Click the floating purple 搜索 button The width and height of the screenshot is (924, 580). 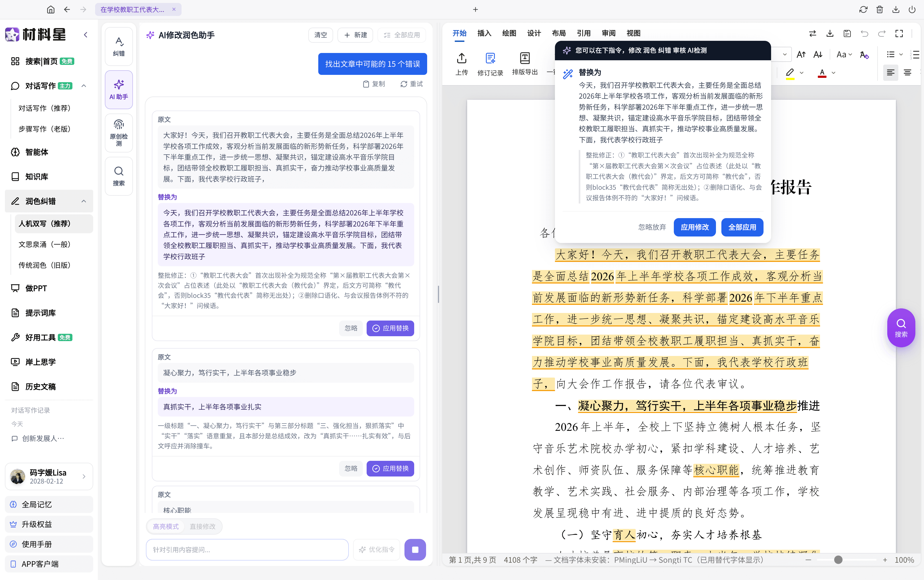(x=901, y=328)
